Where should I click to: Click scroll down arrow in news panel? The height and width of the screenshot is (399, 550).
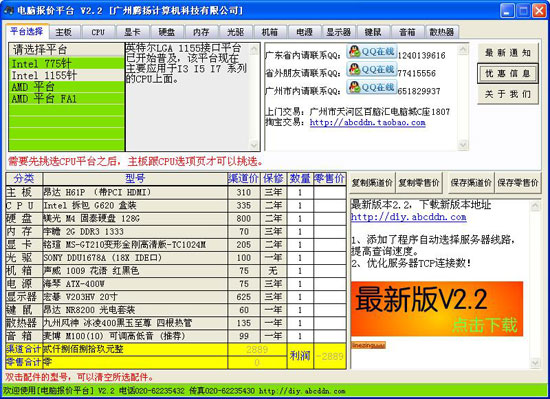click(x=535, y=363)
